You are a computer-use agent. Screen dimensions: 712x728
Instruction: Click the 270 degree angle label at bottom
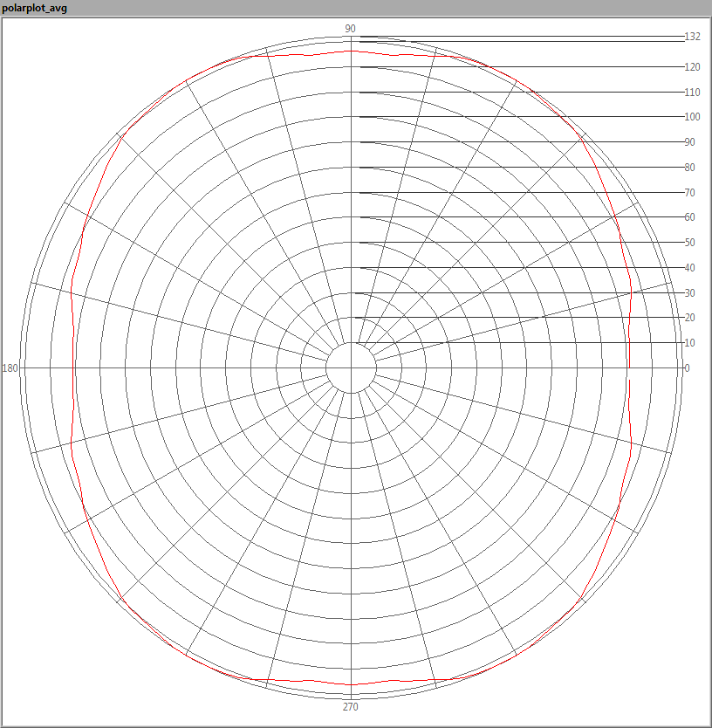350,707
